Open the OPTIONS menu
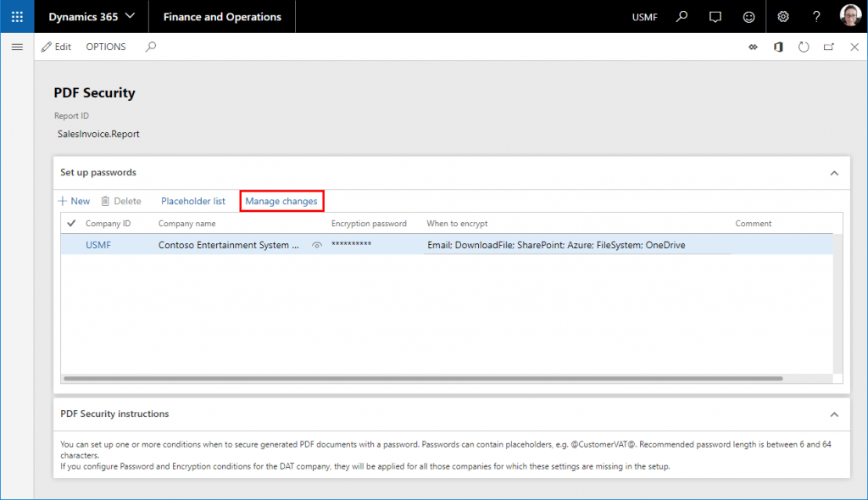Image resolution: width=868 pixels, height=500 pixels. pos(106,47)
